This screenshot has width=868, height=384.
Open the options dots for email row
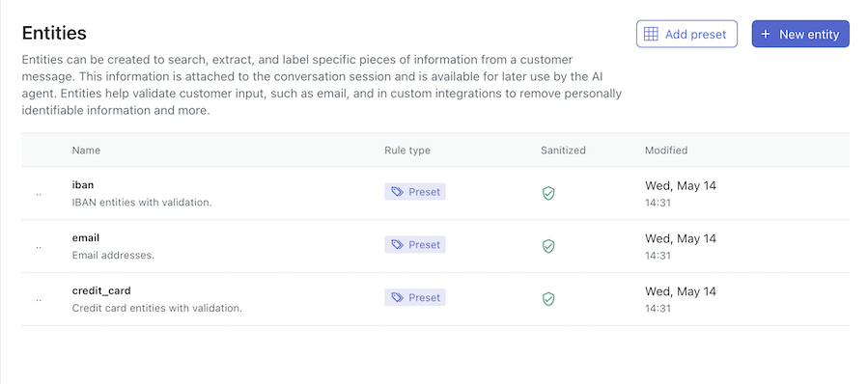click(39, 247)
